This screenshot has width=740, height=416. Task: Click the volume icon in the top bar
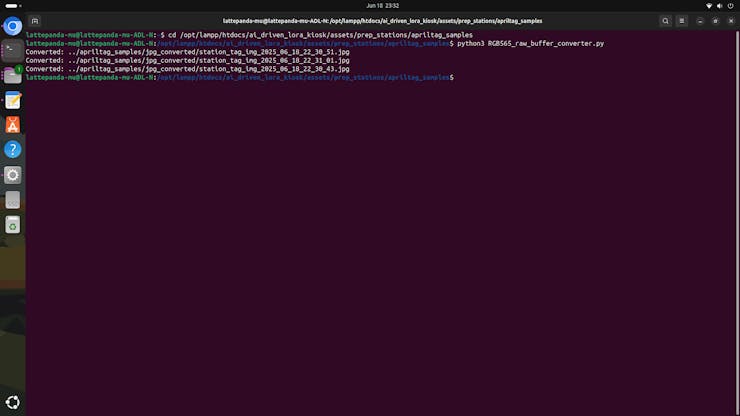tap(720, 6)
